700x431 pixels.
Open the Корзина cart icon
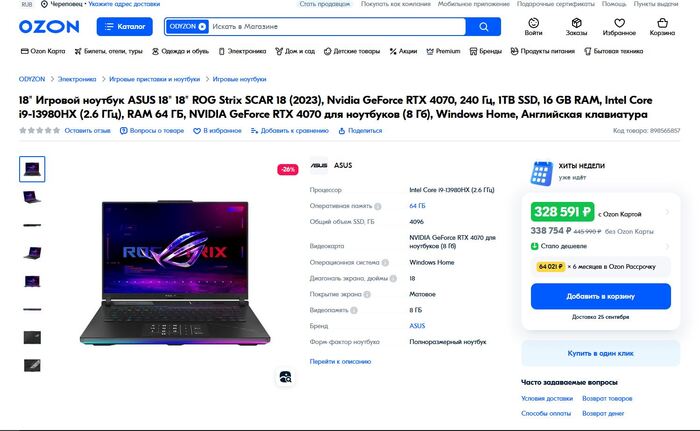click(662, 23)
